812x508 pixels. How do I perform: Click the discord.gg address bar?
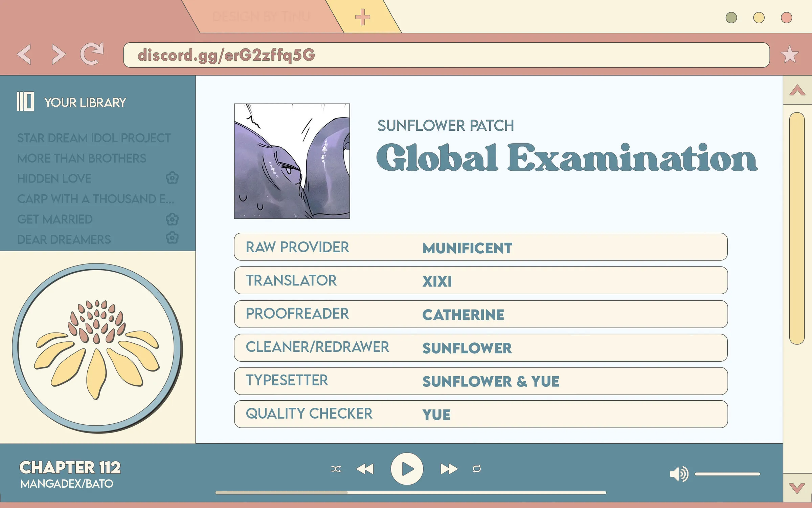click(x=447, y=55)
